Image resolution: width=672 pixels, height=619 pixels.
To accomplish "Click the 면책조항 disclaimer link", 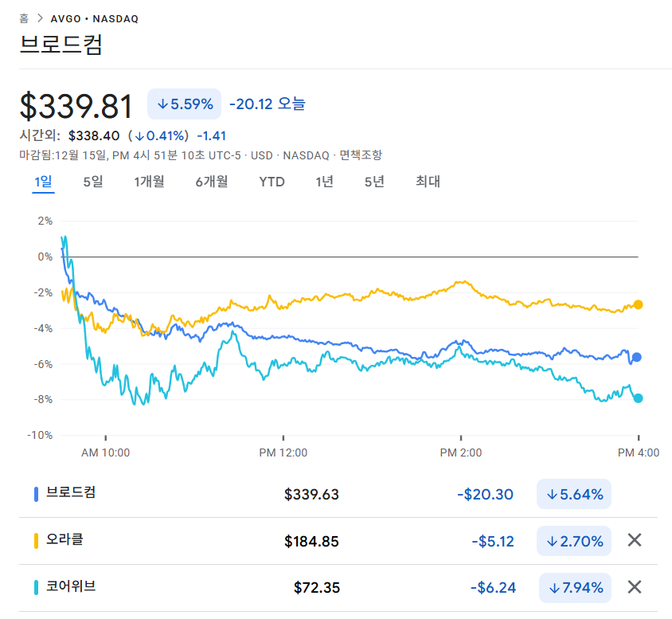I will click(x=361, y=155).
